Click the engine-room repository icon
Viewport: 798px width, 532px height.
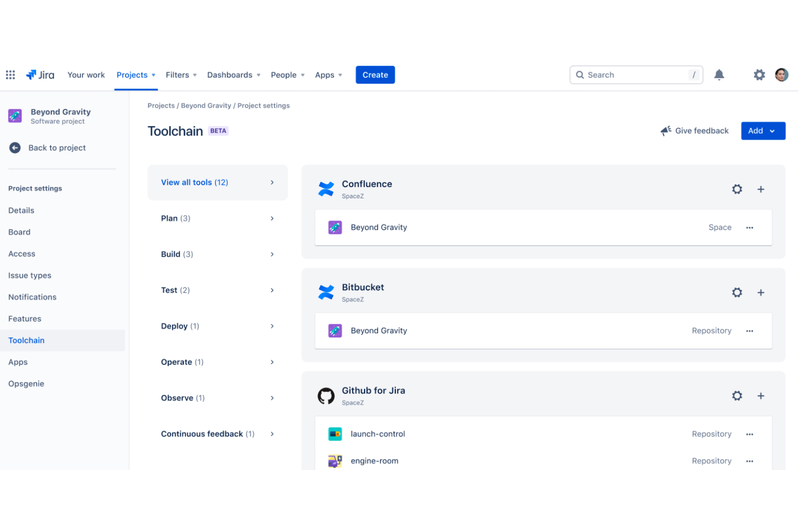coord(335,461)
